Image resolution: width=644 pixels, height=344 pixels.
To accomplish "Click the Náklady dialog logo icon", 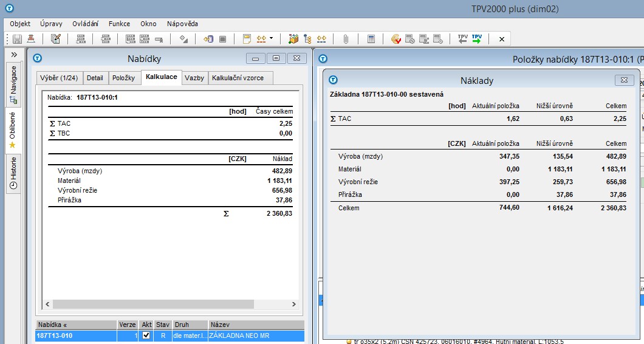I will (x=333, y=80).
